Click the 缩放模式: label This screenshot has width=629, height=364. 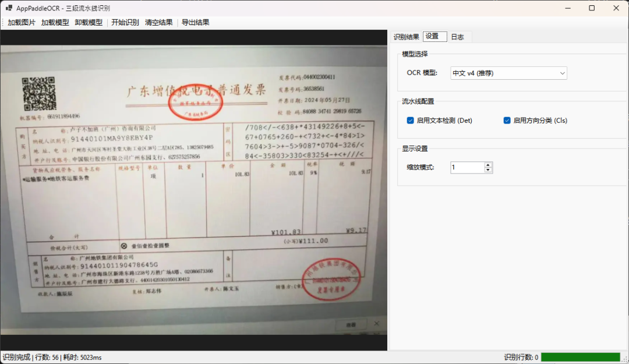420,167
